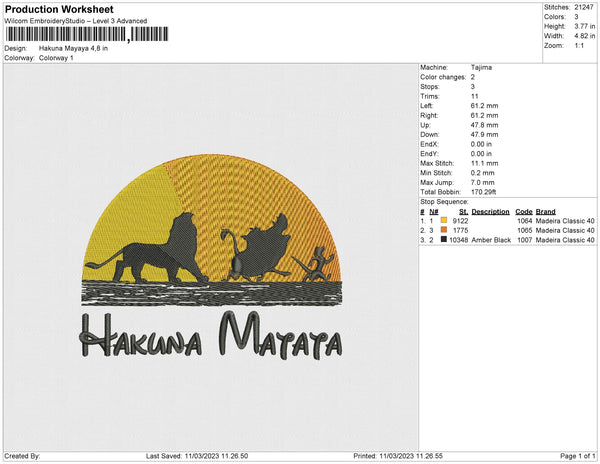Click the Up value 47.8 mm

(484, 125)
